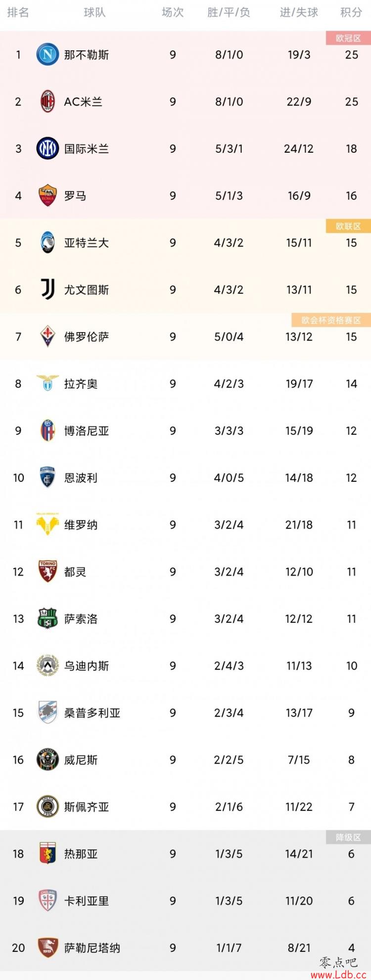Open the 亚特兰大 team name link
The width and height of the screenshot is (371, 980).
tap(87, 243)
